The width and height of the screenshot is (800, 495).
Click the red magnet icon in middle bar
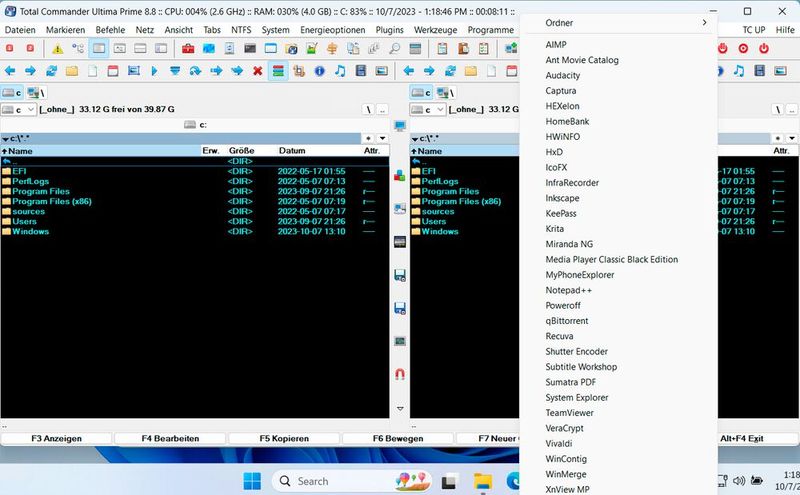(x=400, y=374)
